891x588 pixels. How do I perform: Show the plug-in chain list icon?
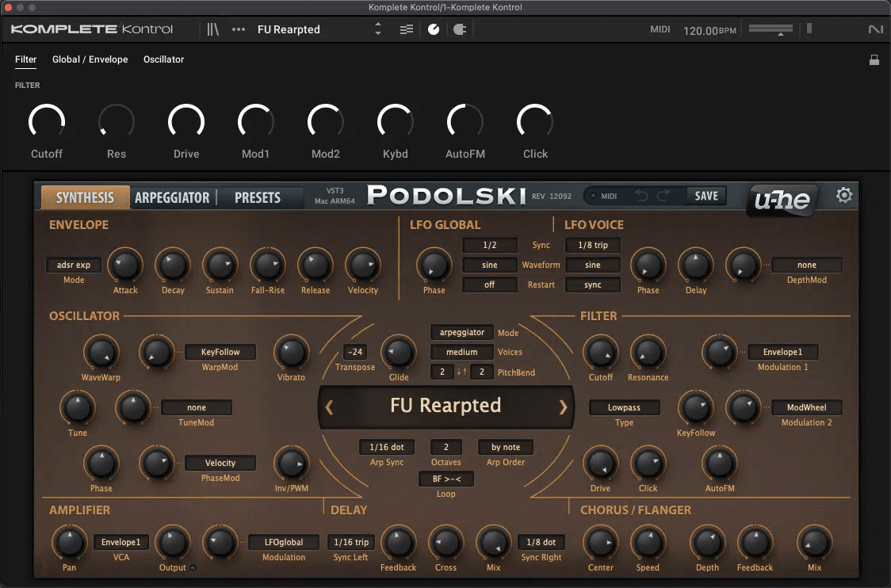point(407,29)
